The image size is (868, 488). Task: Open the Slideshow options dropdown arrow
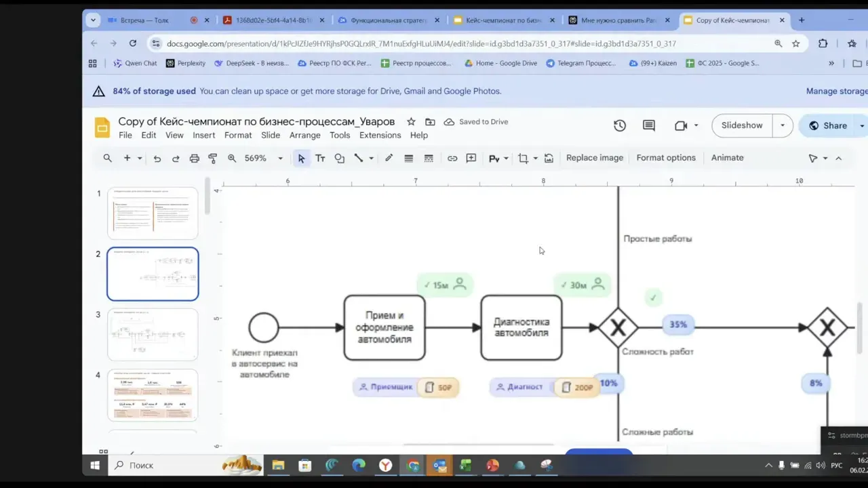point(783,125)
